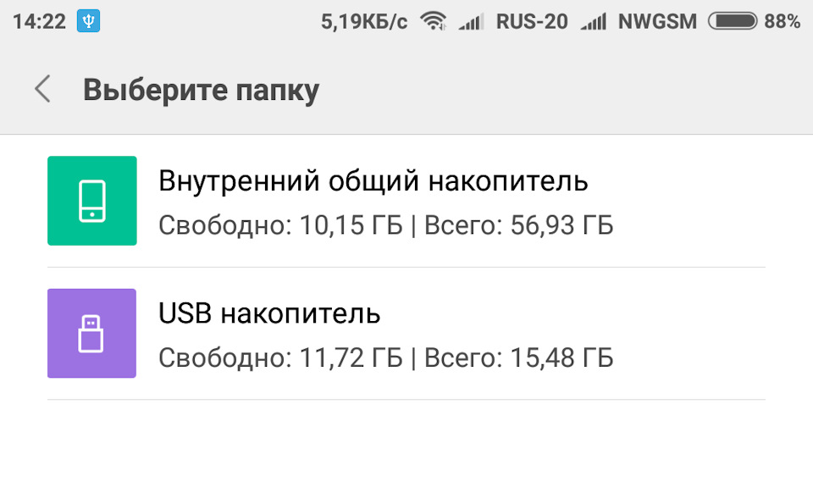
Task: Open the USB накопитель entry title
Action: 269,313
